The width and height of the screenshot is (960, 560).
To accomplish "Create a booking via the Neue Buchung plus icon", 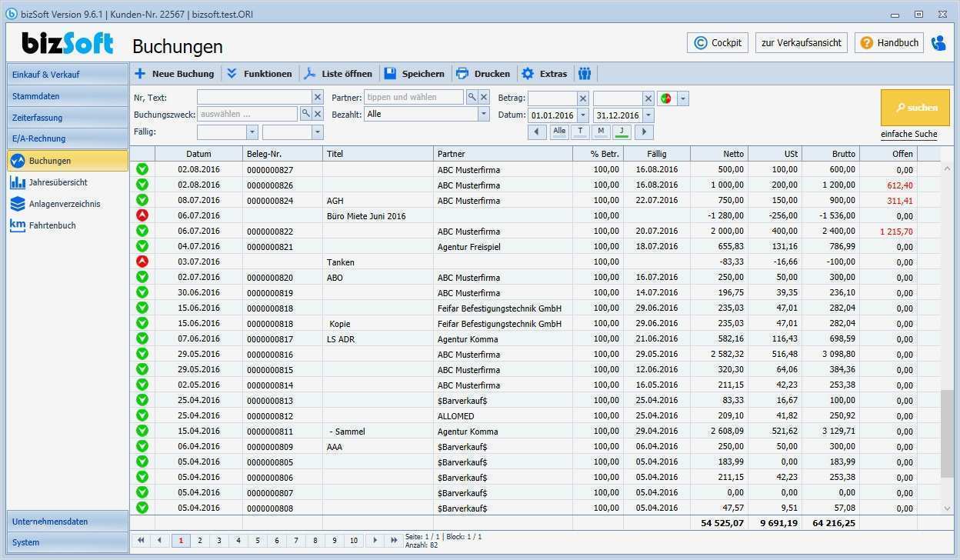I will pos(140,73).
